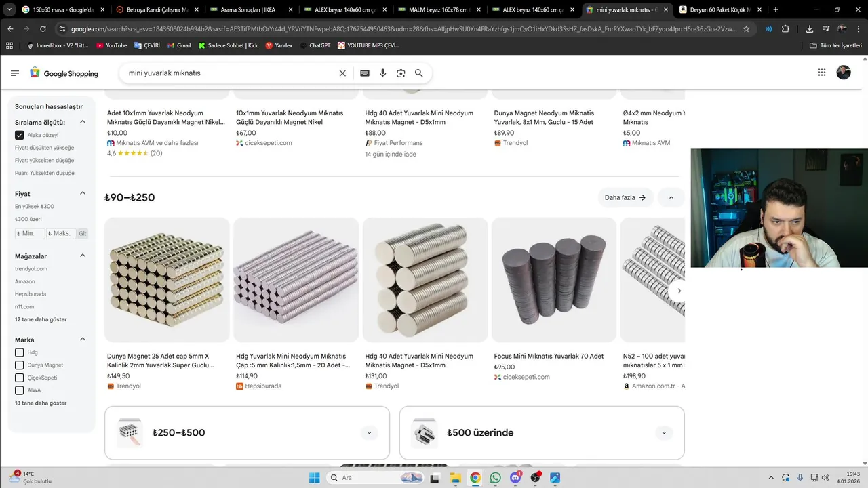
Task: Focus the Windows taskbar Ara search box
Action: (x=375, y=478)
